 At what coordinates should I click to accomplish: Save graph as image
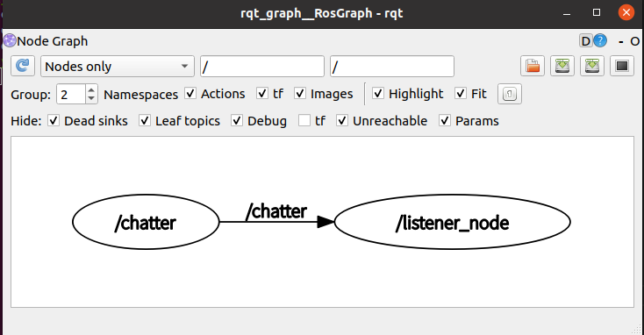click(x=622, y=66)
